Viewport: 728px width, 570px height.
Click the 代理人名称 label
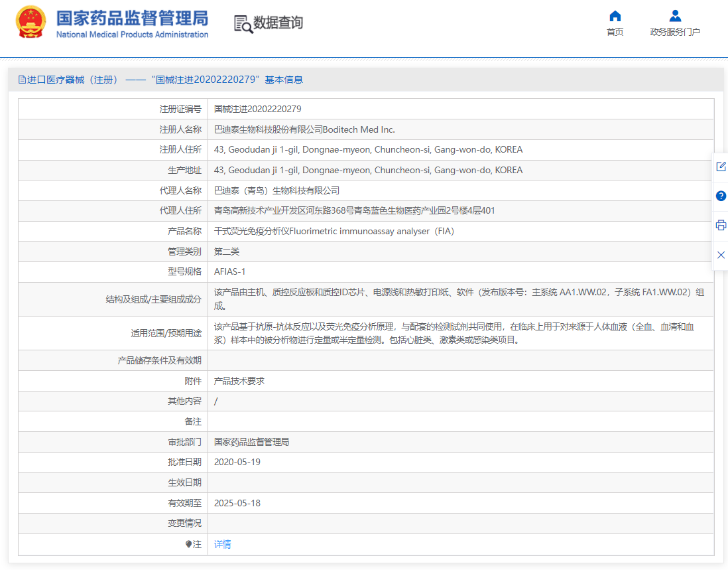[180, 190]
